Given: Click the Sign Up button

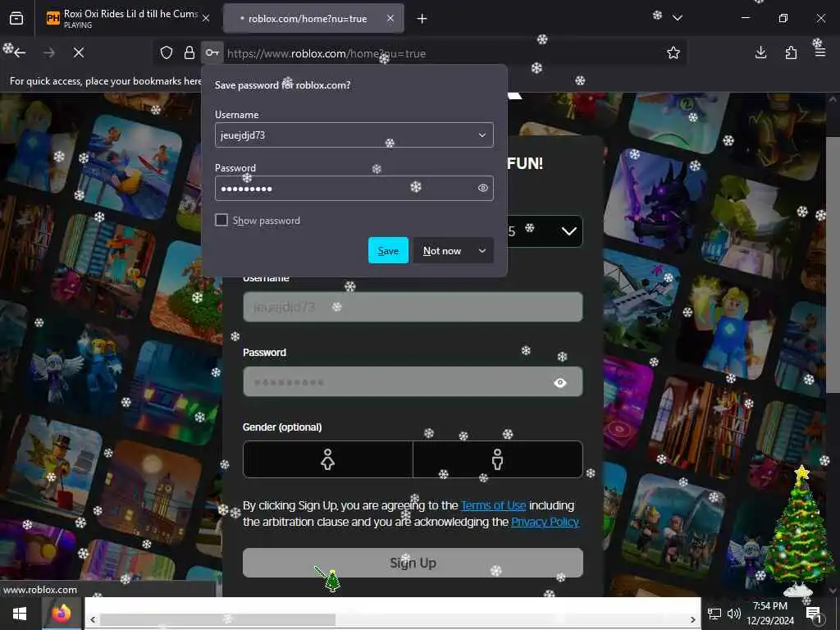Looking at the screenshot, I should coord(413,563).
